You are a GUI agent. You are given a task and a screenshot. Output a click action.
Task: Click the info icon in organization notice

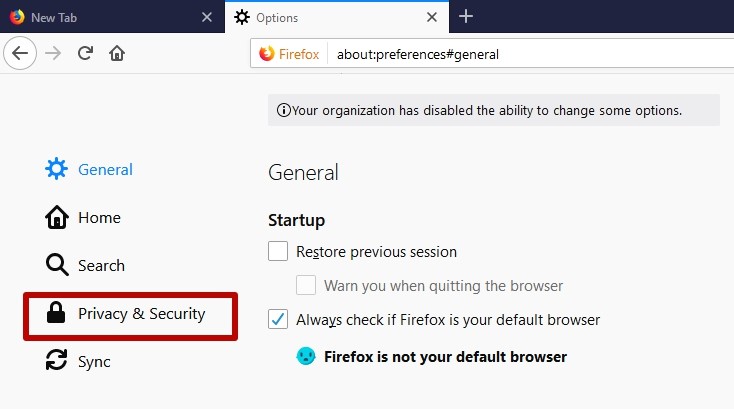click(x=284, y=110)
